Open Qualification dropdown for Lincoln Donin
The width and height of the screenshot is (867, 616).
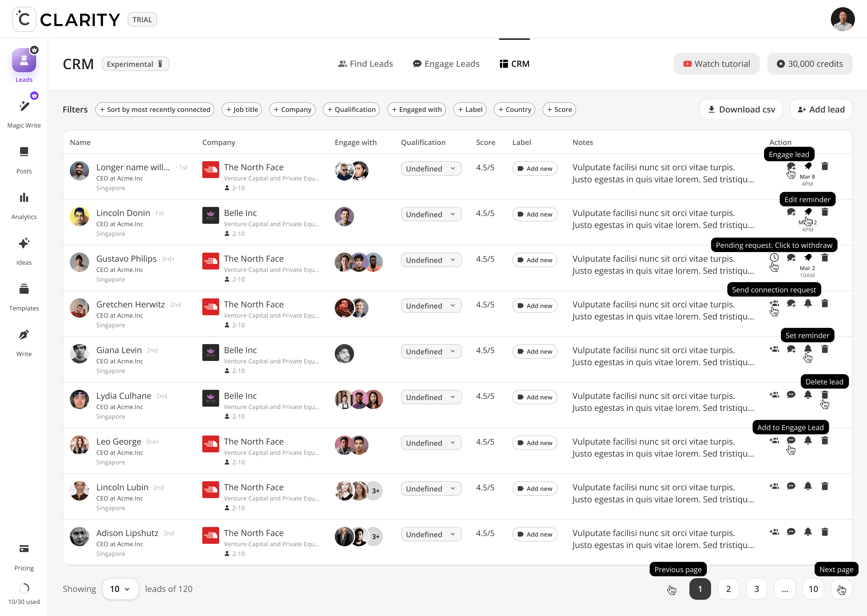(x=431, y=214)
